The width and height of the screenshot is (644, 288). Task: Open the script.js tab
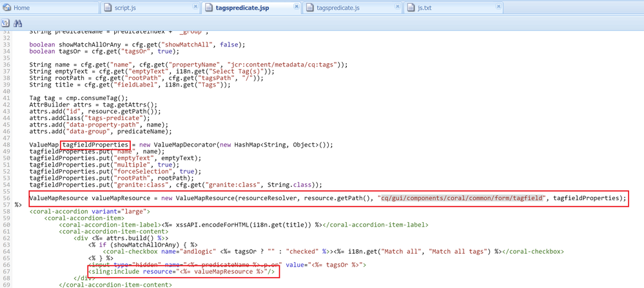(x=124, y=8)
